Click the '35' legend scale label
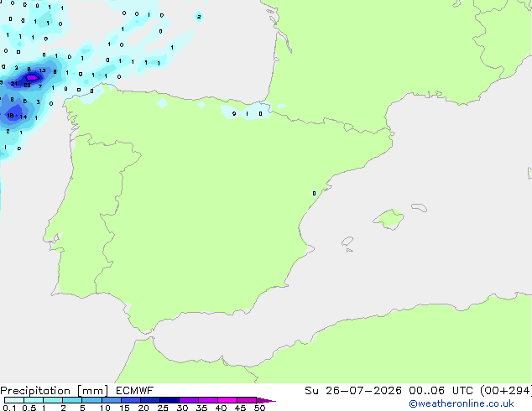Screen dimensions: 532x411 [x=201, y=408]
